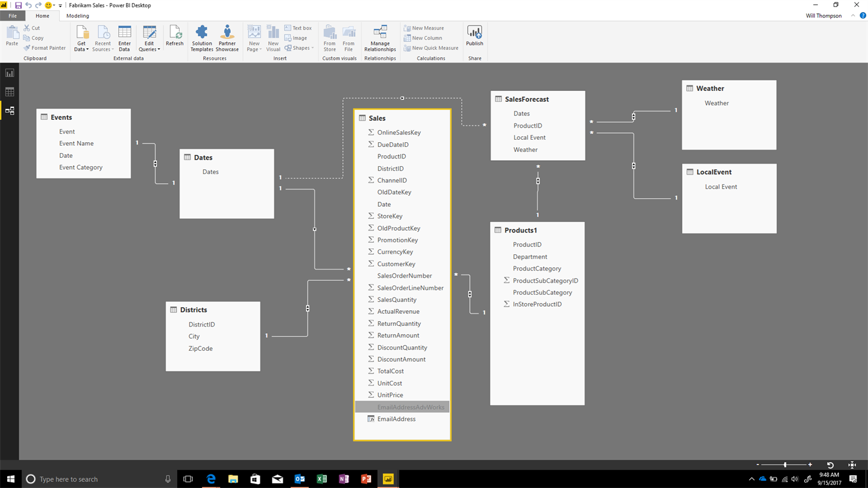Create a New Measure
868x488 pixels.
(x=424, y=28)
